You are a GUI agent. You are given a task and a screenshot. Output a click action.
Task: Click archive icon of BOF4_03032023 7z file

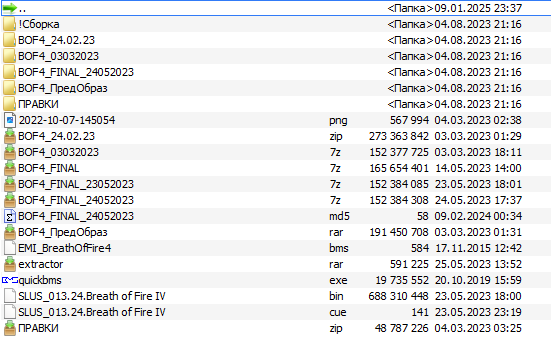click(10, 152)
